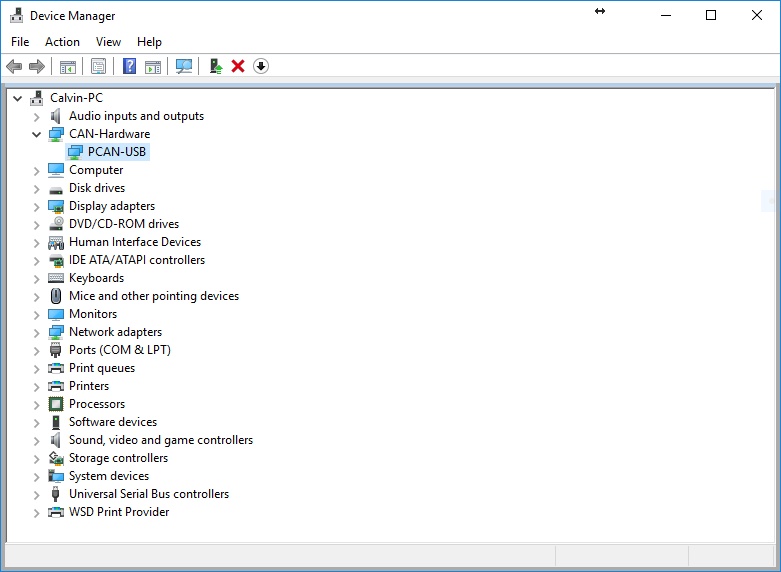The width and height of the screenshot is (781, 572).
Task: Collapse the CAN-Hardware category chevron
Action: (x=36, y=135)
